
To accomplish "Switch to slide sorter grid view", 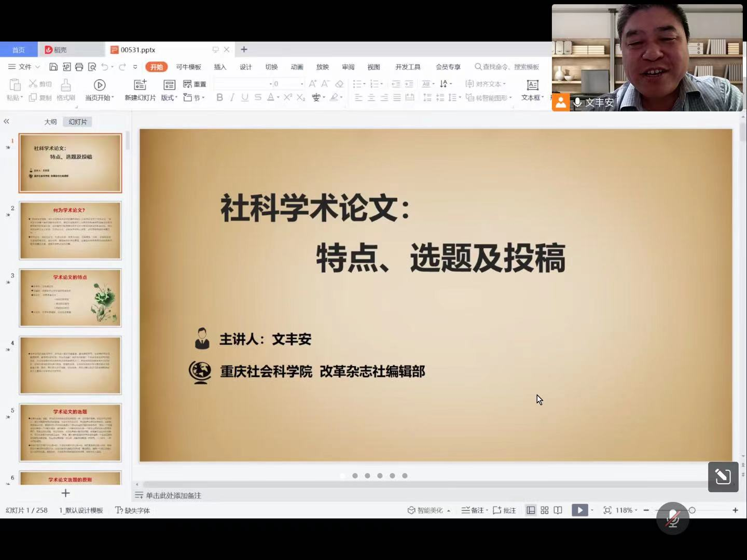I will click(x=544, y=510).
